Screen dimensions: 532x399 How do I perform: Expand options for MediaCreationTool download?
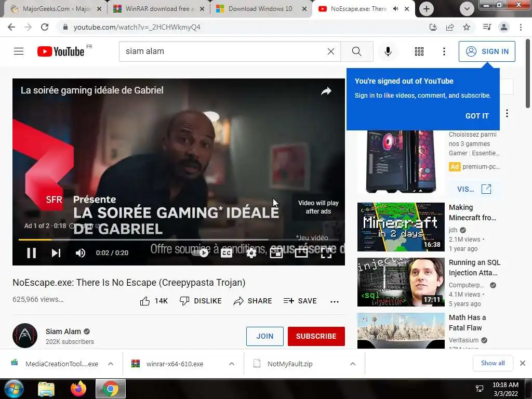(x=111, y=364)
